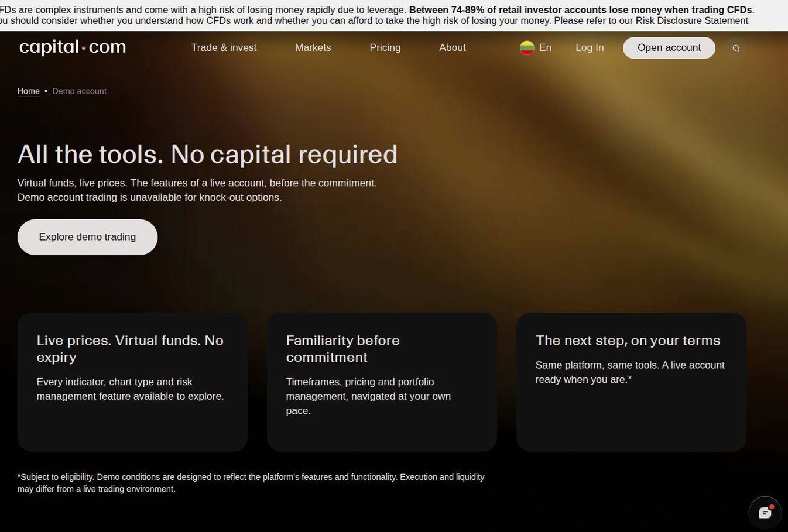
Task: Click the 'All the tools. No capital required' heading
Action: point(207,155)
